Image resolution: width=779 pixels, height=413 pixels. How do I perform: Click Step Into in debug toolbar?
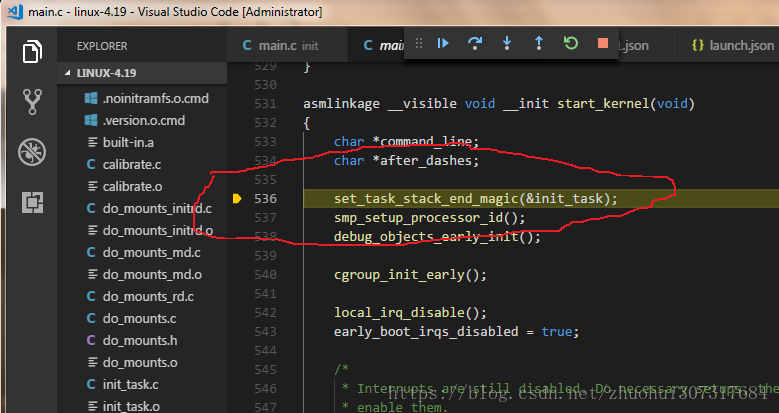tap(507, 44)
